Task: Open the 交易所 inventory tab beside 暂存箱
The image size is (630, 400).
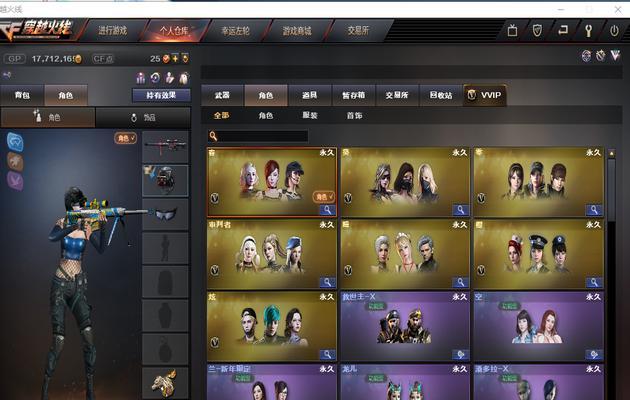Action: (397, 95)
